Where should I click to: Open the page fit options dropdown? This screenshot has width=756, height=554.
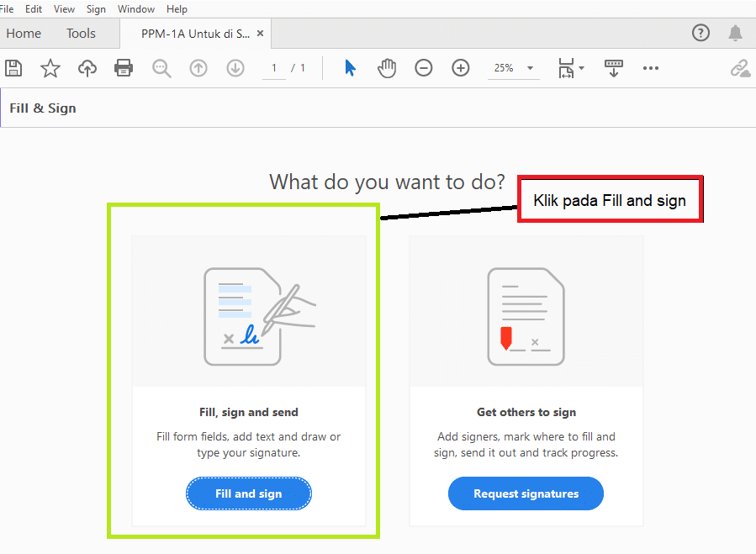point(571,68)
